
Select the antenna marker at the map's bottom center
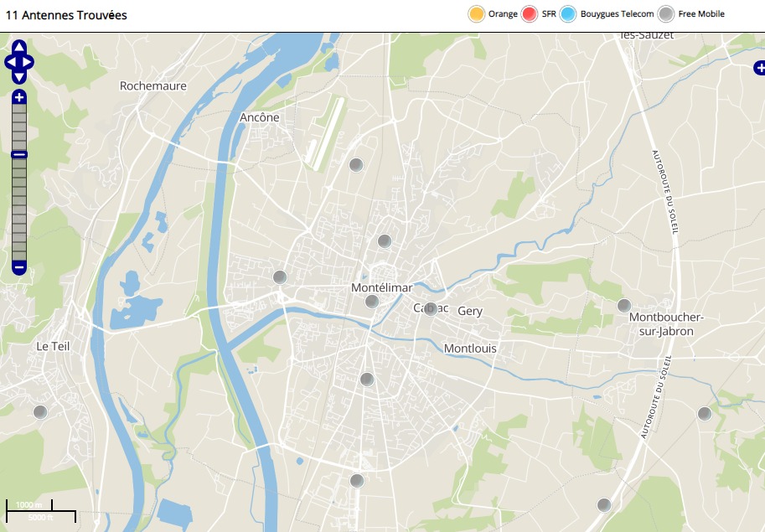(357, 481)
